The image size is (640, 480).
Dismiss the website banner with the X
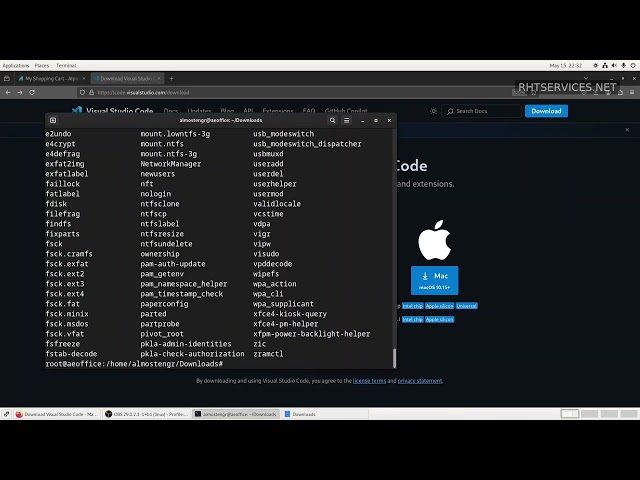[x=627, y=130]
